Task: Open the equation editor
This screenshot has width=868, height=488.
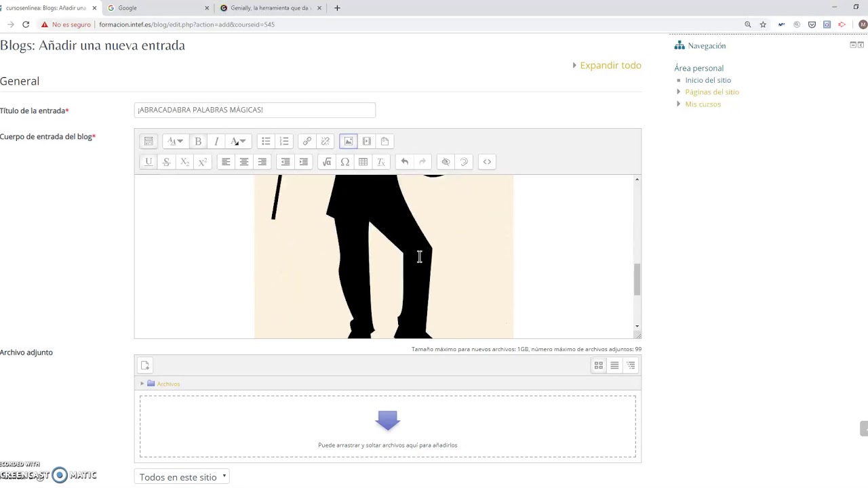Action: (x=327, y=161)
